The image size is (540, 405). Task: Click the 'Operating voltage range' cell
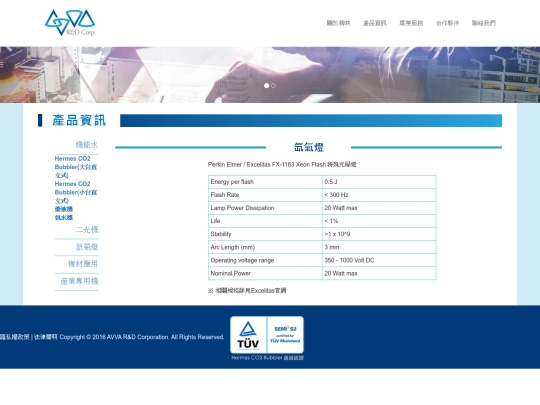point(265,260)
